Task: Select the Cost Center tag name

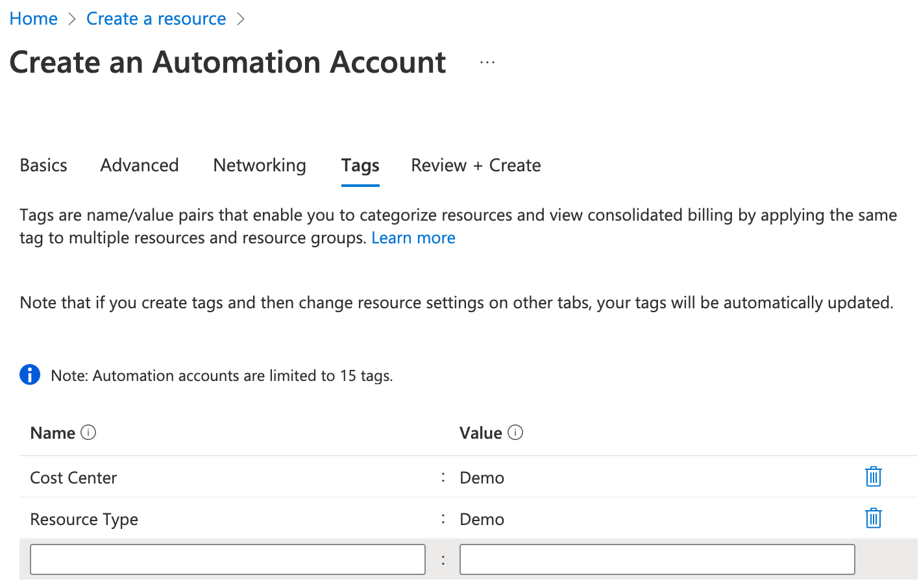Action: click(x=73, y=478)
